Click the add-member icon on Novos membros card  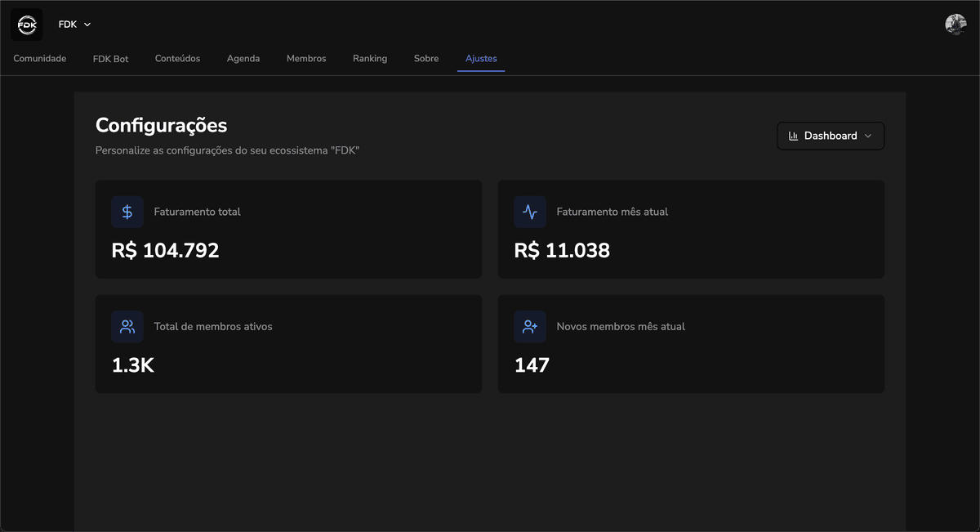pyautogui.click(x=530, y=325)
